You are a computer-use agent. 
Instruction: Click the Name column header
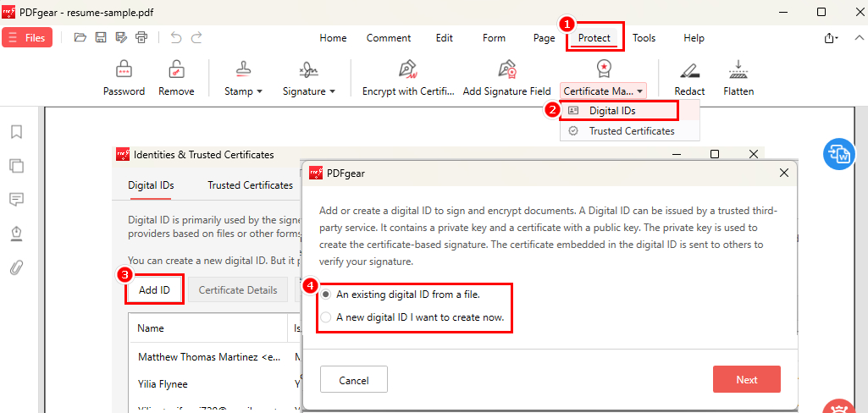(208, 328)
